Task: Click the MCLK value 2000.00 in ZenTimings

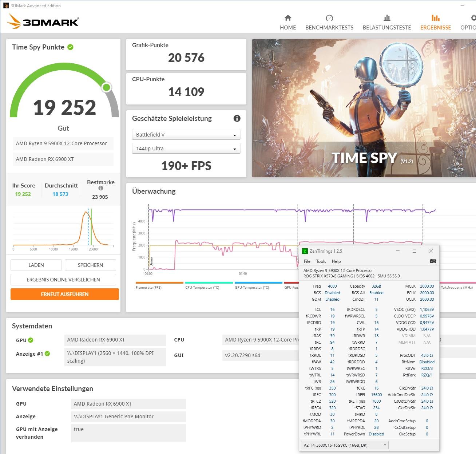Action: 427,286
